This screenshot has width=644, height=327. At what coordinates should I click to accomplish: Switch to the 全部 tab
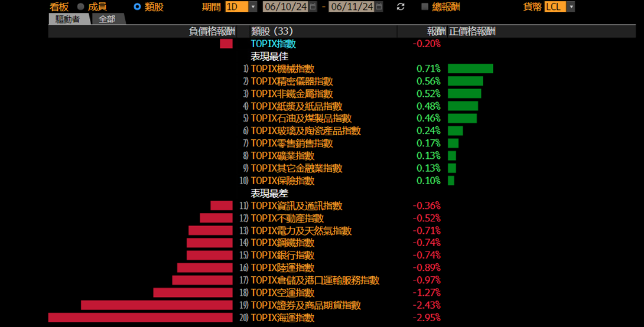coord(108,19)
